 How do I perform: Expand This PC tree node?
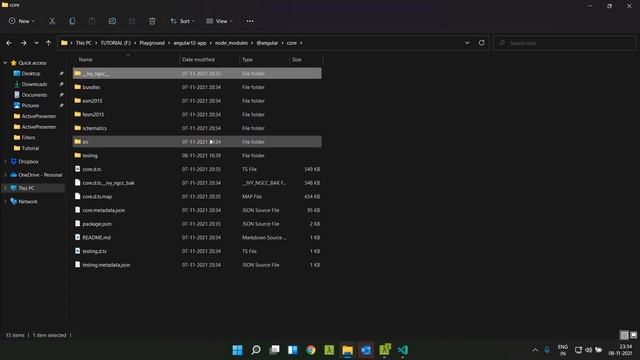tap(5, 188)
